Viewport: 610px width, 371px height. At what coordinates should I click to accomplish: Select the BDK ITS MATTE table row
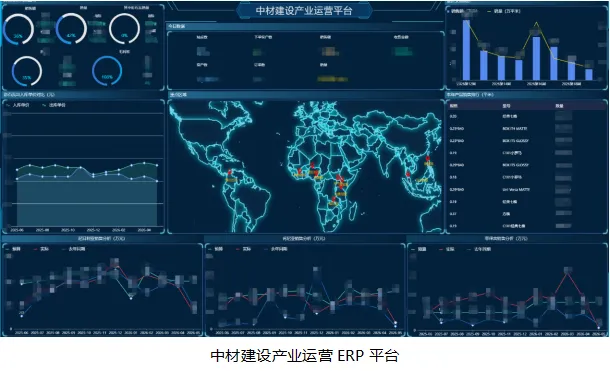(x=526, y=128)
